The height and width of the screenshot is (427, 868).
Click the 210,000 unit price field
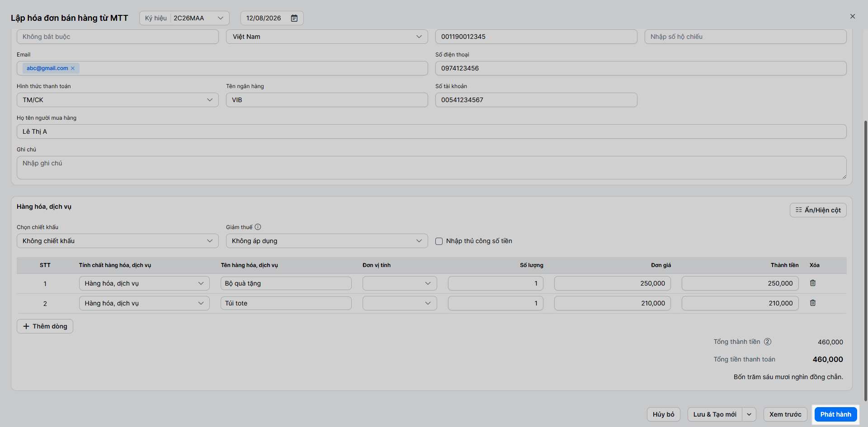(613, 303)
